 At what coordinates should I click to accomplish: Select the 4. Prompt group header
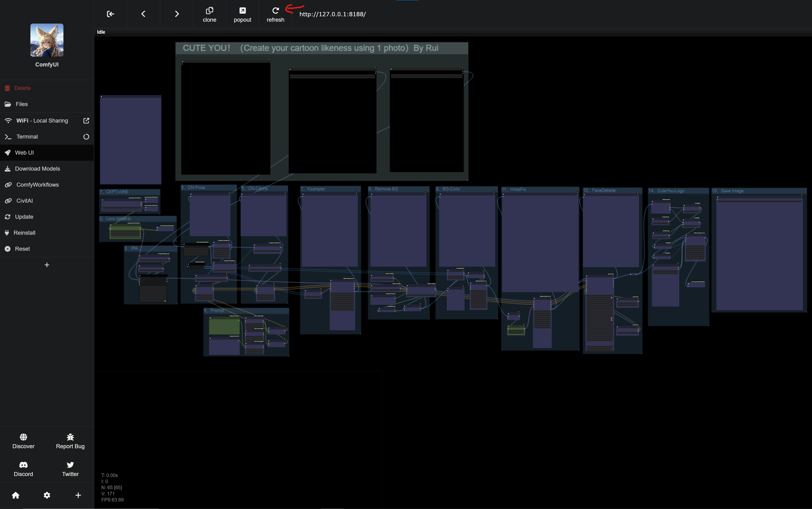tap(246, 310)
